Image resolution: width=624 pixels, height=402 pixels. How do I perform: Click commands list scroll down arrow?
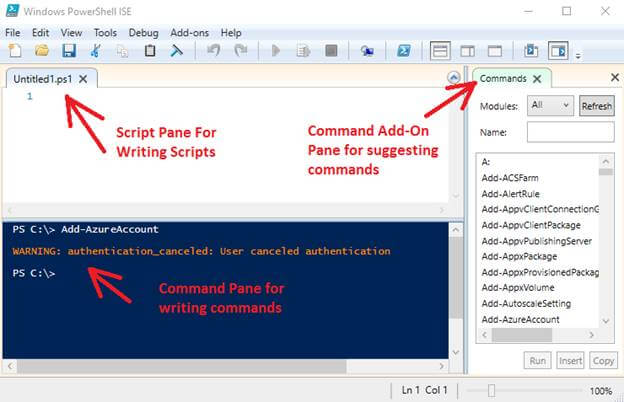[x=606, y=321]
